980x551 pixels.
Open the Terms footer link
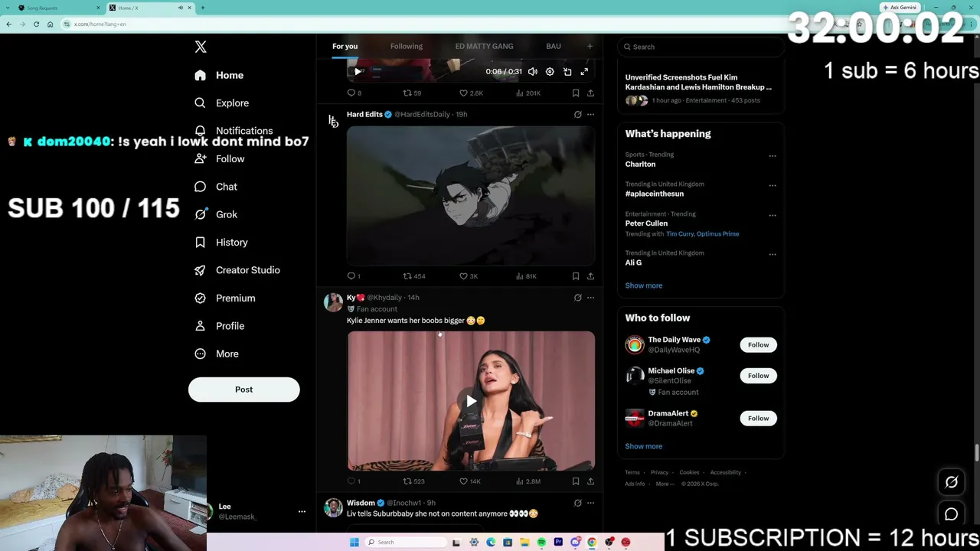[x=632, y=472]
